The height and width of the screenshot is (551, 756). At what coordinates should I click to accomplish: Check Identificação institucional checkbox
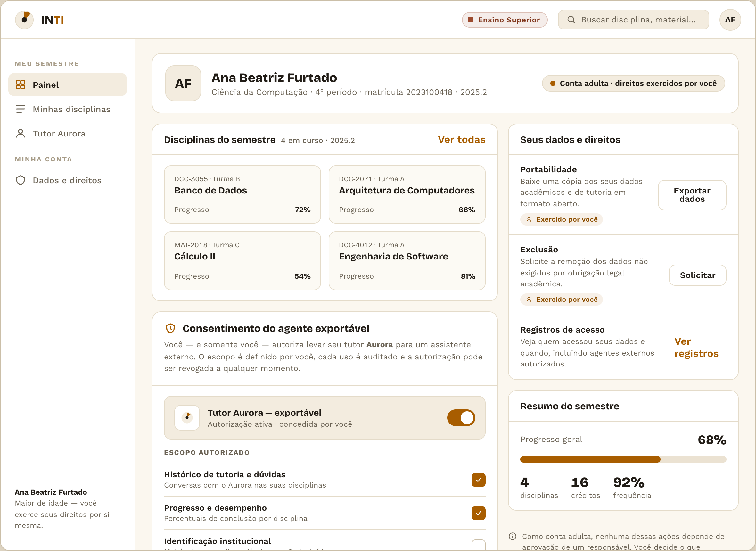coord(478,545)
